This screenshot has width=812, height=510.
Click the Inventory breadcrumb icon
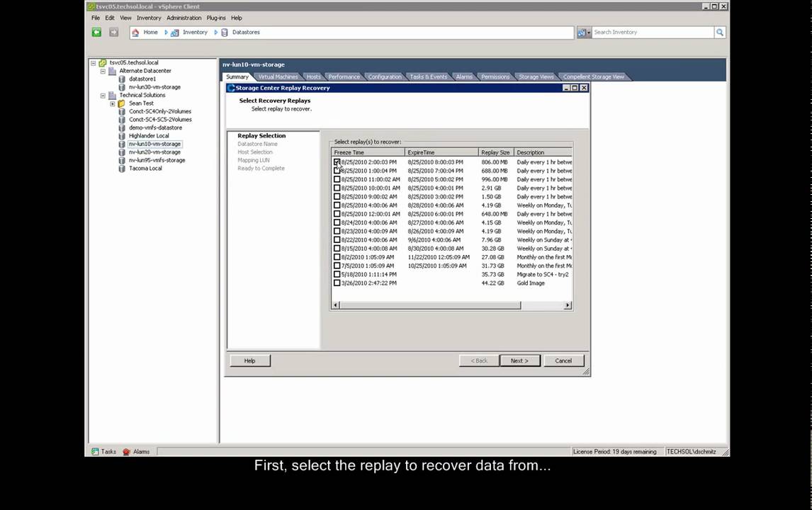[175, 33]
